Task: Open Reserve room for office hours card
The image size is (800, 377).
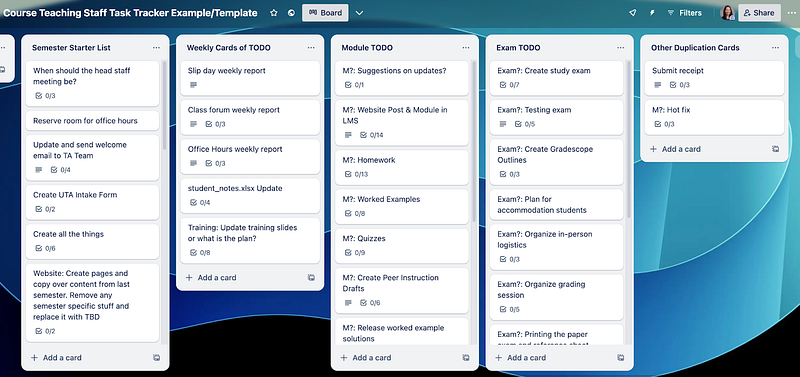Action: click(92, 121)
